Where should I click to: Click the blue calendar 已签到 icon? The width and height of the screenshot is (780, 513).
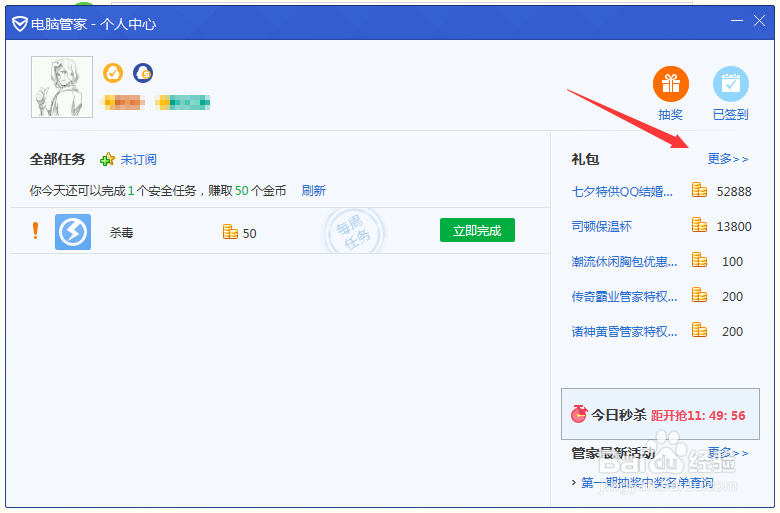731,84
